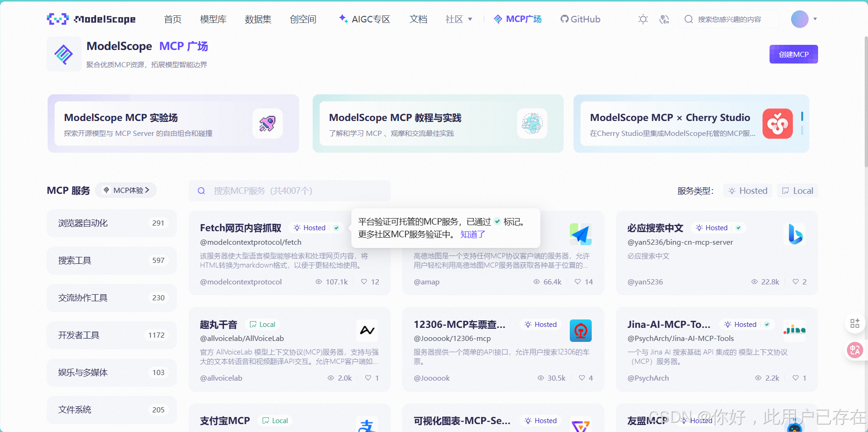Open the ModelScope MCP 教程与实践 banner
Screen dimensions: 868x432
point(438,123)
